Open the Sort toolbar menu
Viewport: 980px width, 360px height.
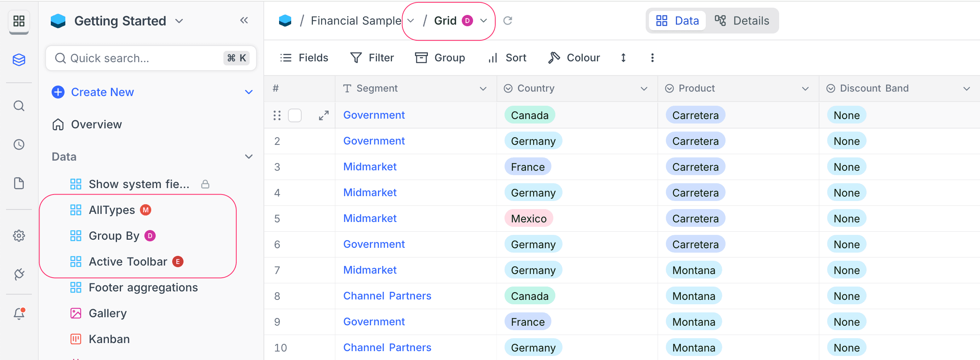tap(507, 58)
